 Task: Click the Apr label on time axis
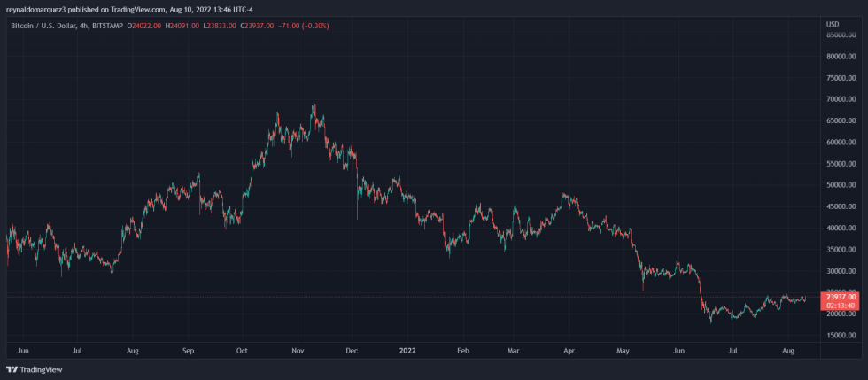pos(569,351)
